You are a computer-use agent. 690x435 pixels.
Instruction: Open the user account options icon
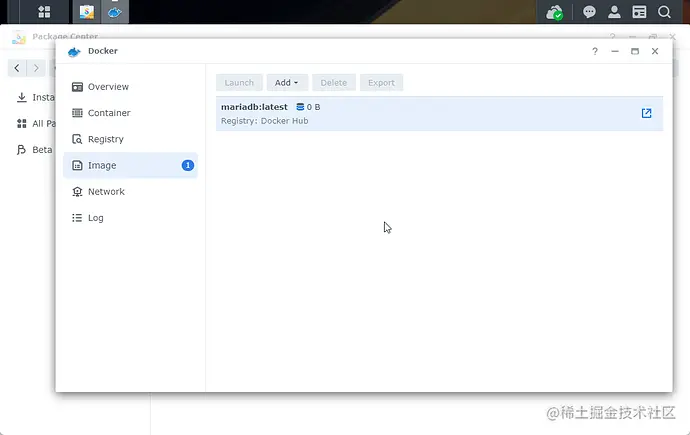tap(614, 12)
